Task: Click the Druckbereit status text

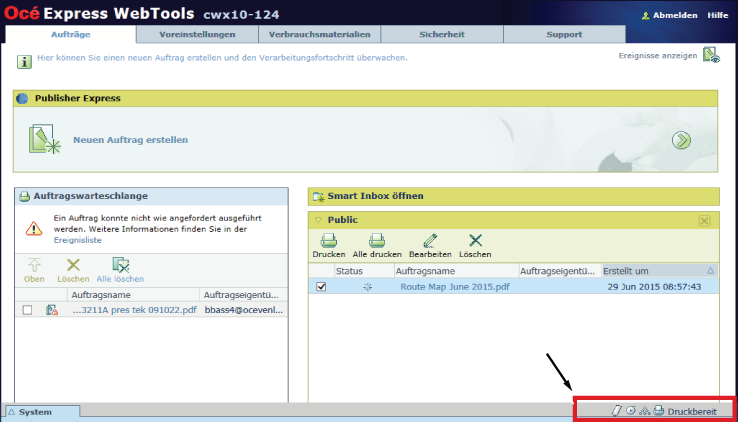Action: pyautogui.click(x=692, y=412)
